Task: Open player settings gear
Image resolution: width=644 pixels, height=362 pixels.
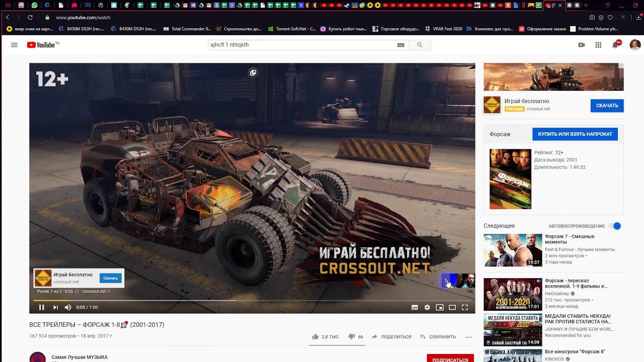Action: pyautogui.click(x=427, y=307)
